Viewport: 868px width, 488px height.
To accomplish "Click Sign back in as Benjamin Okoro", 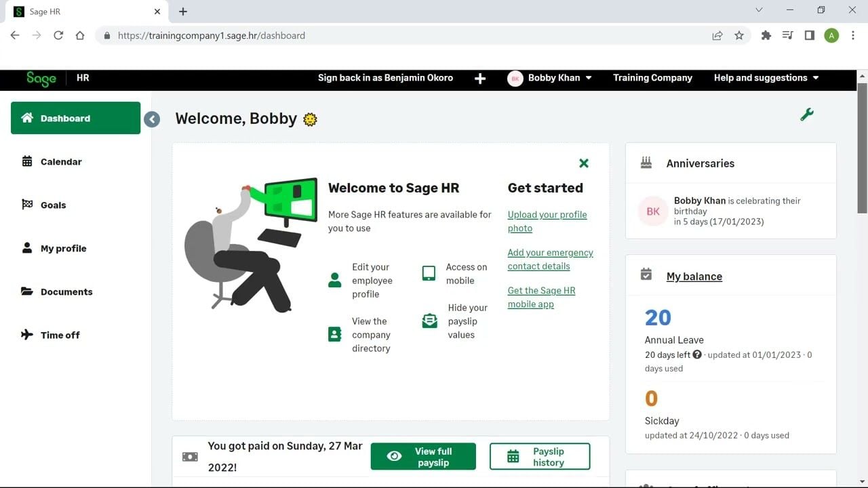I will [x=385, y=78].
